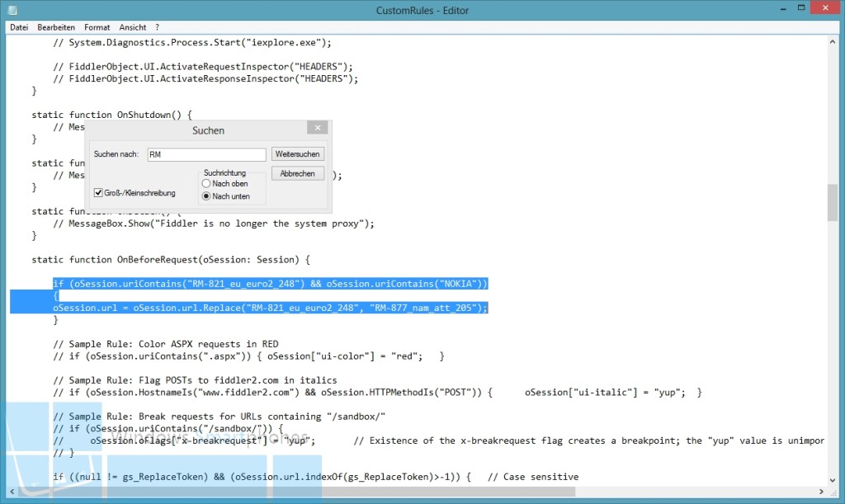
Task: Open the ? help menu
Action: [158, 27]
